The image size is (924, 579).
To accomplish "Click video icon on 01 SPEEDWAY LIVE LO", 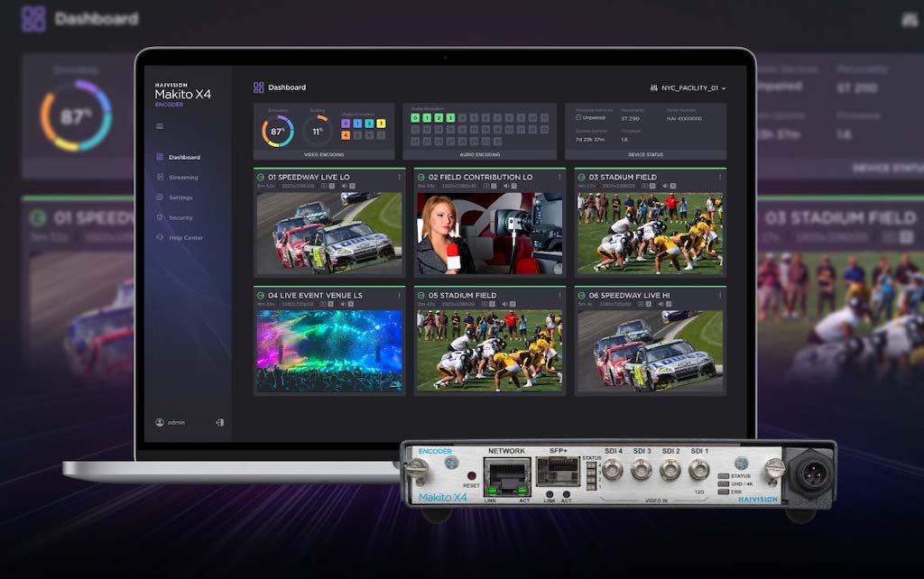I will (324, 186).
